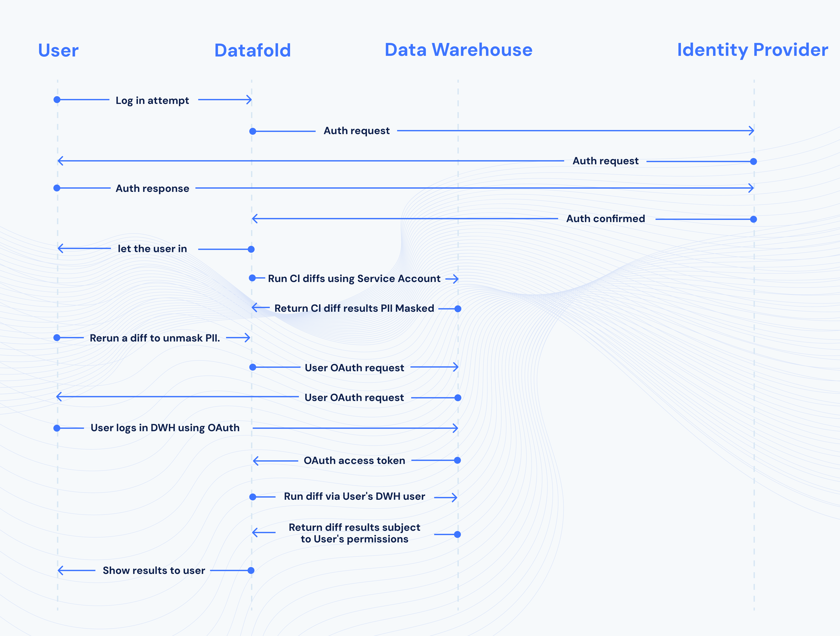Screen dimensions: 840x636
Task: Click "Return CI diff results PII Masked" text
Action: click(x=354, y=309)
